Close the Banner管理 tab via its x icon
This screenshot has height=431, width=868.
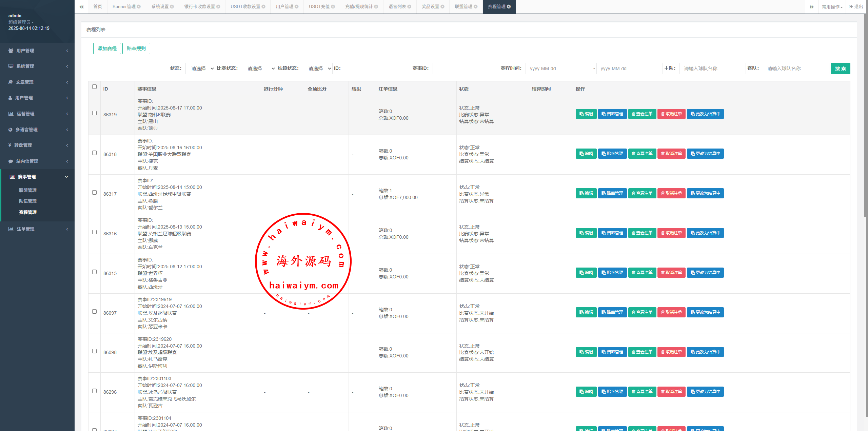tap(139, 7)
